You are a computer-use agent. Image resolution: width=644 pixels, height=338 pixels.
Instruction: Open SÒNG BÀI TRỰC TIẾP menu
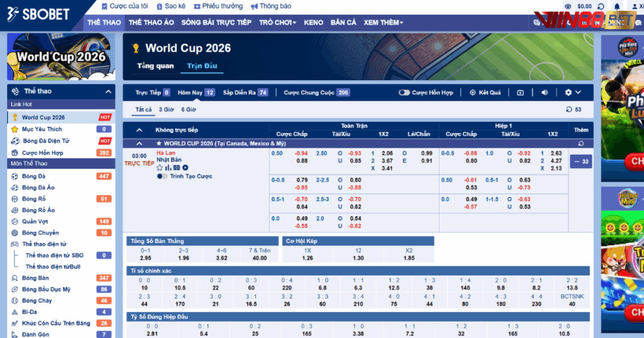pos(216,23)
